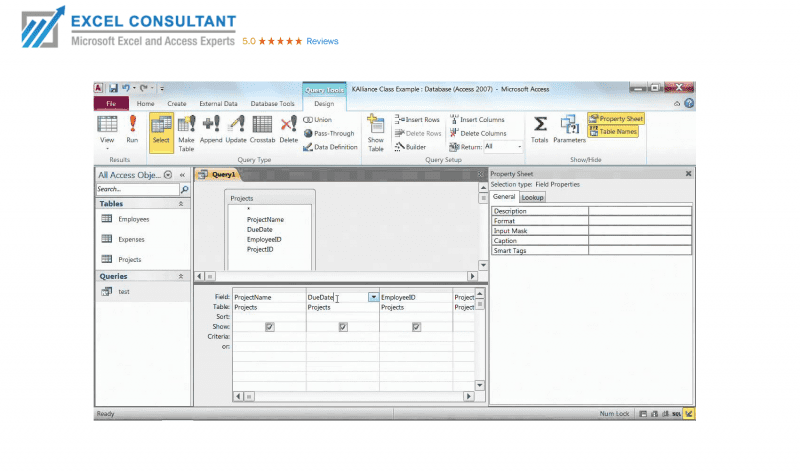Select Data Definition query option
Screen dimensions: 800x471
tap(330, 147)
